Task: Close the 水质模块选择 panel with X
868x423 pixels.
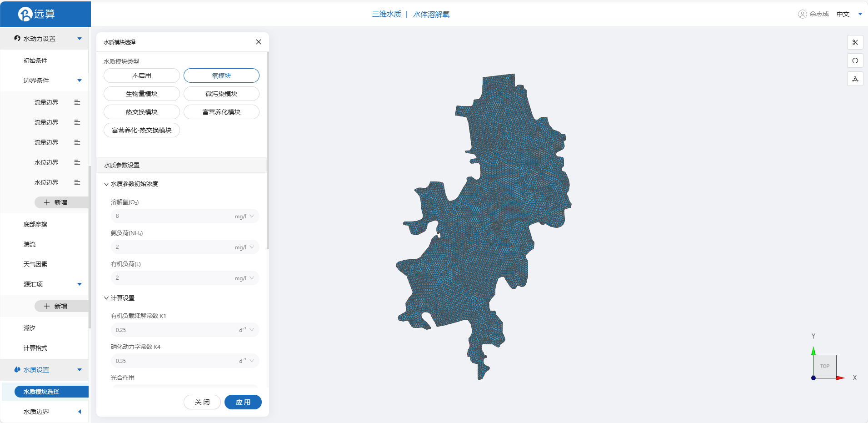Action: [259, 42]
